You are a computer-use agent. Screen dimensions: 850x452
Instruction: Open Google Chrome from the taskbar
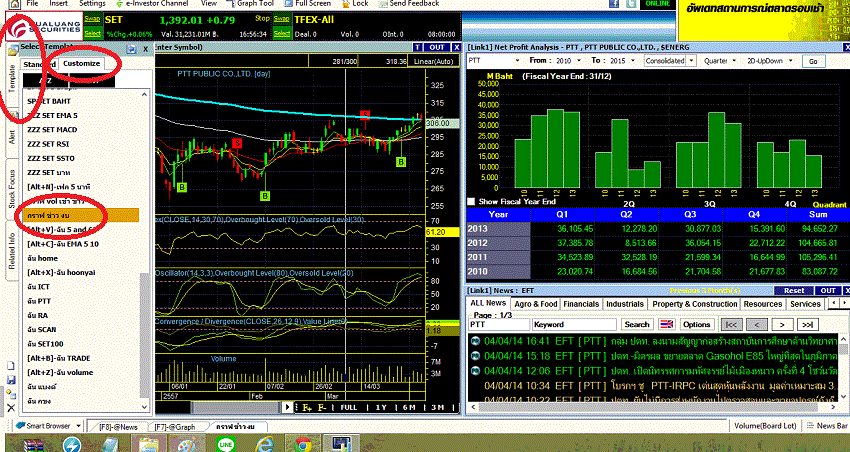[302, 444]
